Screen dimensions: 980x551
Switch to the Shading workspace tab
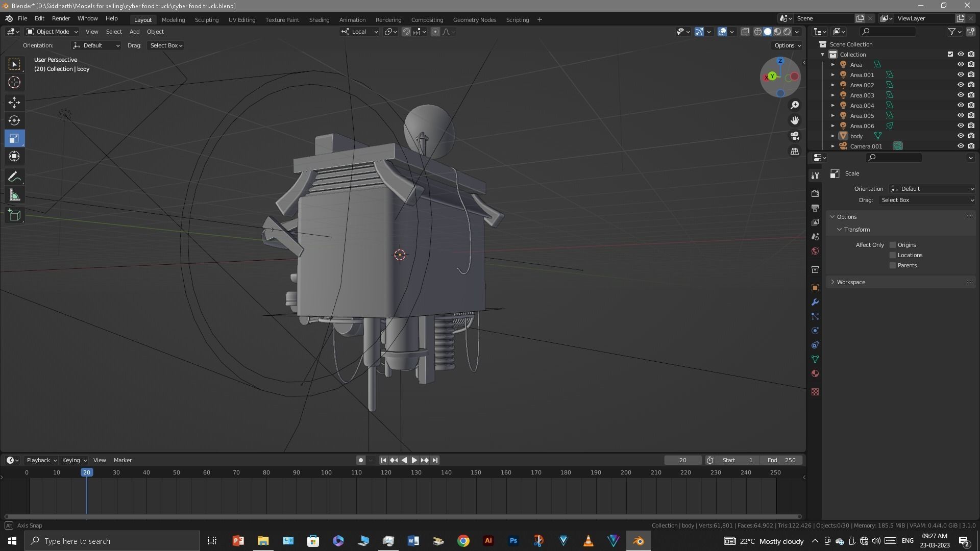click(x=319, y=20)
